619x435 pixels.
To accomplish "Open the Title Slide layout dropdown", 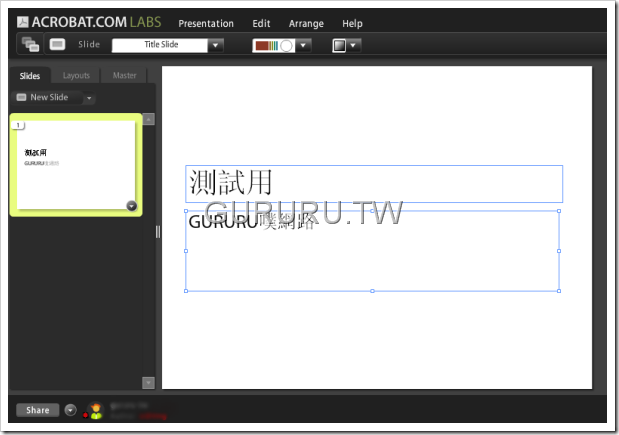I will 160,45.
